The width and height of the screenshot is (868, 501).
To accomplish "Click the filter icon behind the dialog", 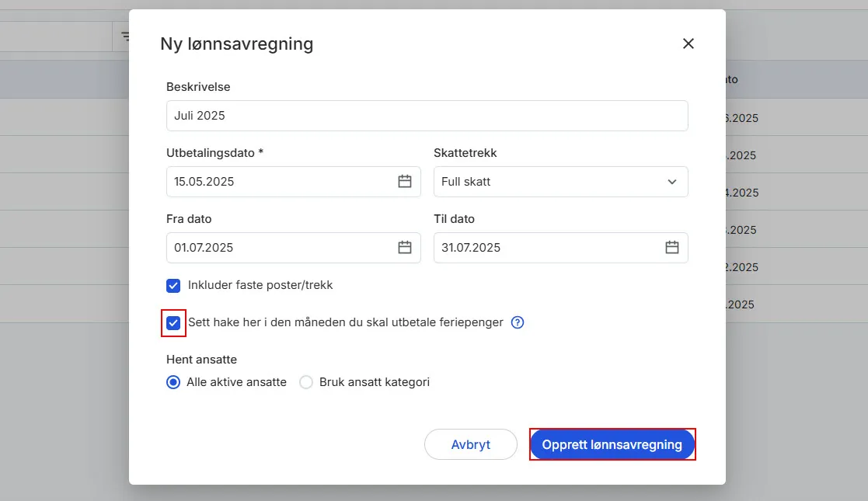I will pyautogui.click(x=126, y=35).
